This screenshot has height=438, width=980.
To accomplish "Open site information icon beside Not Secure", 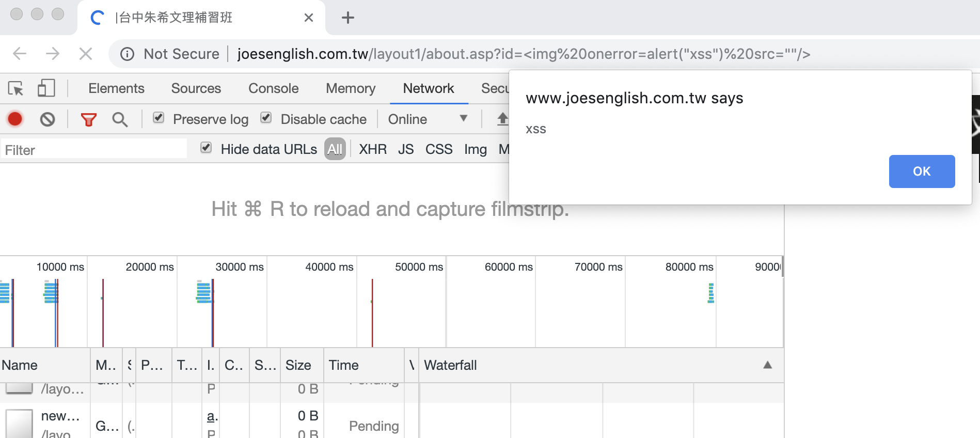I will [127, 54].
